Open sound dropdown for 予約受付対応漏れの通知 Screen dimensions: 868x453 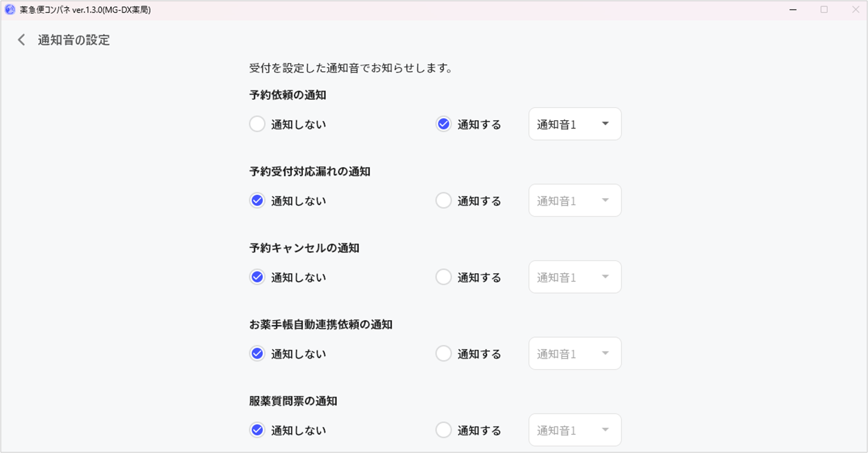(575, 200)
